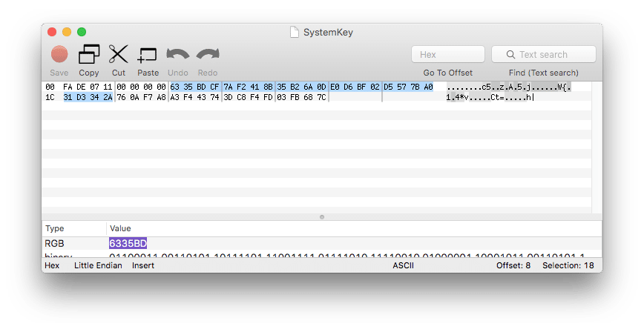
Task: Click the Value column header
Action: pos(120,228)
